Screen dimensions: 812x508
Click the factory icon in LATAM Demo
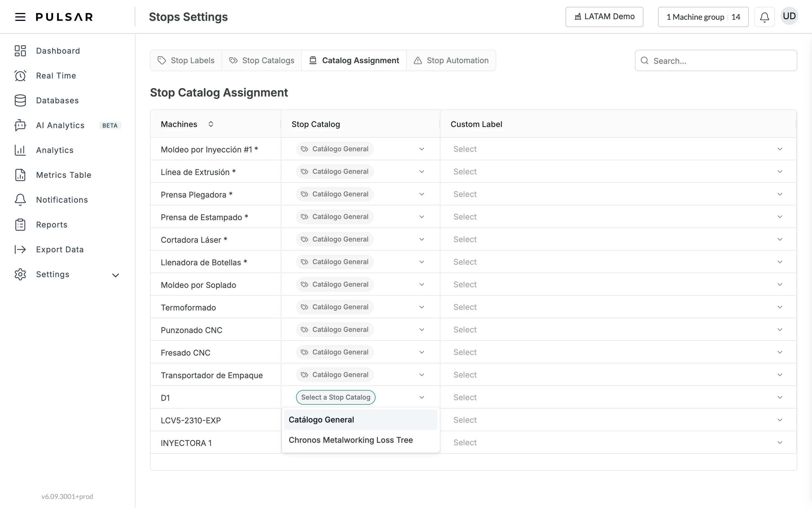[x=578, y=16]
